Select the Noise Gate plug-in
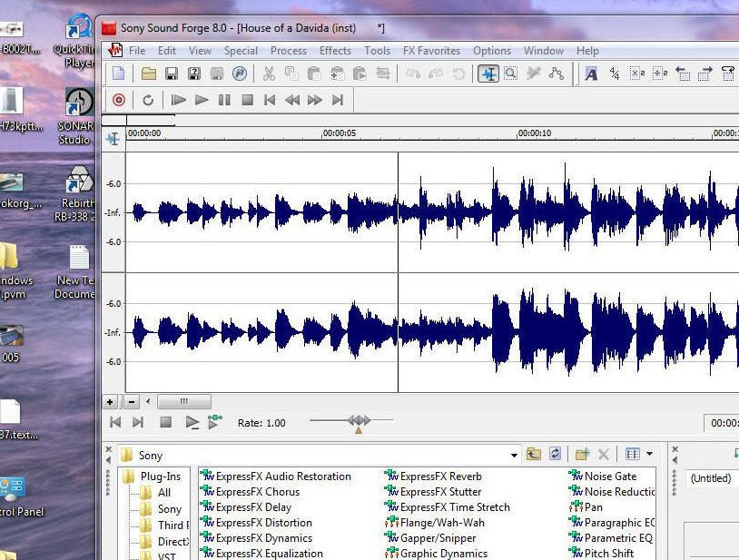Image resolution: width=739 pixels, height=560 pixels. point(603,476)
